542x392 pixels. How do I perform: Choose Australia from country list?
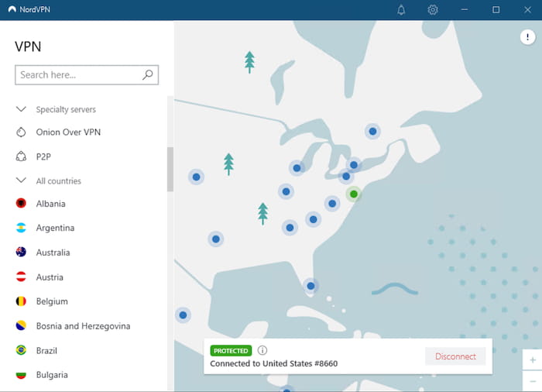tap(53, 253)
